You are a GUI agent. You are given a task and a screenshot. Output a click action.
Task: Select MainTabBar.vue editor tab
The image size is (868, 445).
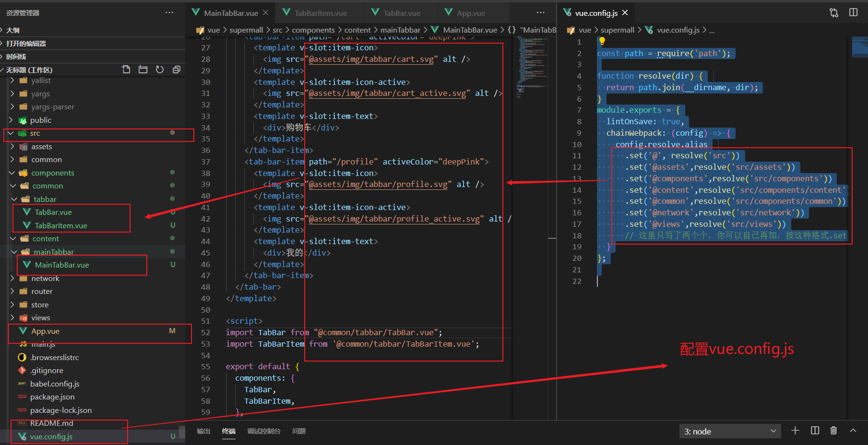pyautogui.click(x=231, y=13)
